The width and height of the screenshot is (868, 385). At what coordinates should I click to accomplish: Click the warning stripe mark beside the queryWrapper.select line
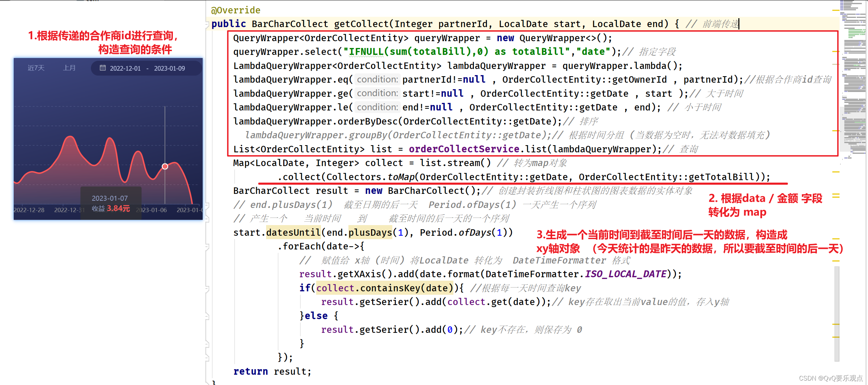(836, 52)
